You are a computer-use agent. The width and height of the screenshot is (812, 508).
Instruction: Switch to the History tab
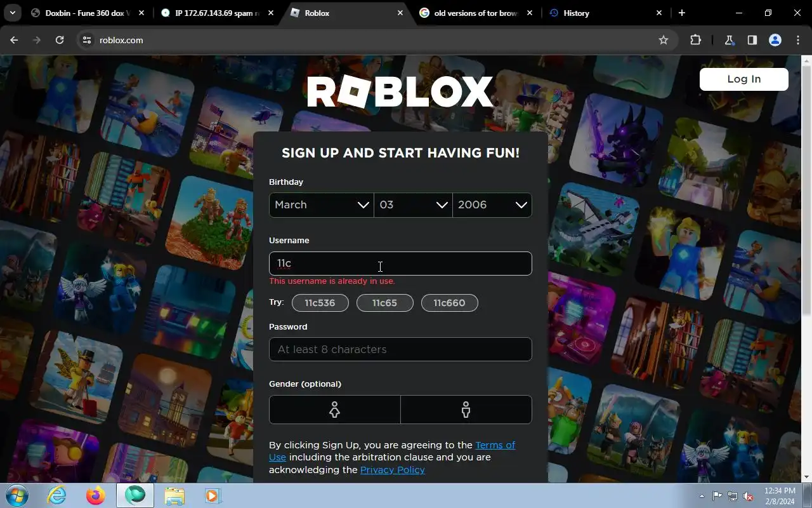click(606, 13)
